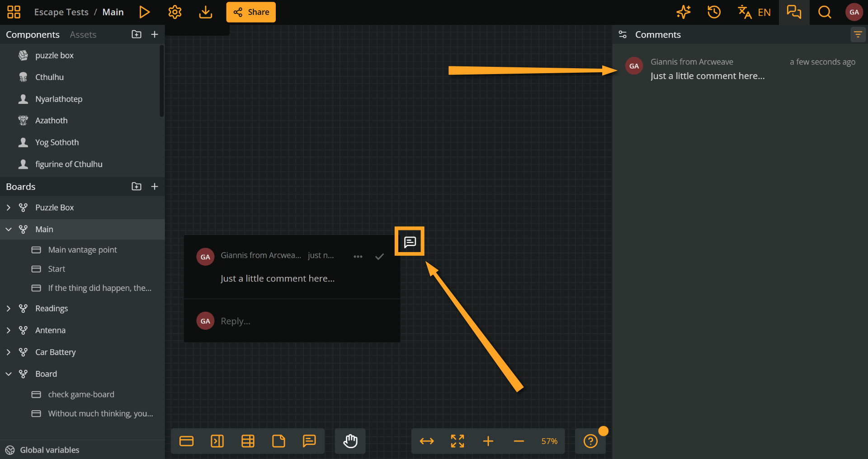Open the EN language selector

pyautogui.click(x=754, y=12)
